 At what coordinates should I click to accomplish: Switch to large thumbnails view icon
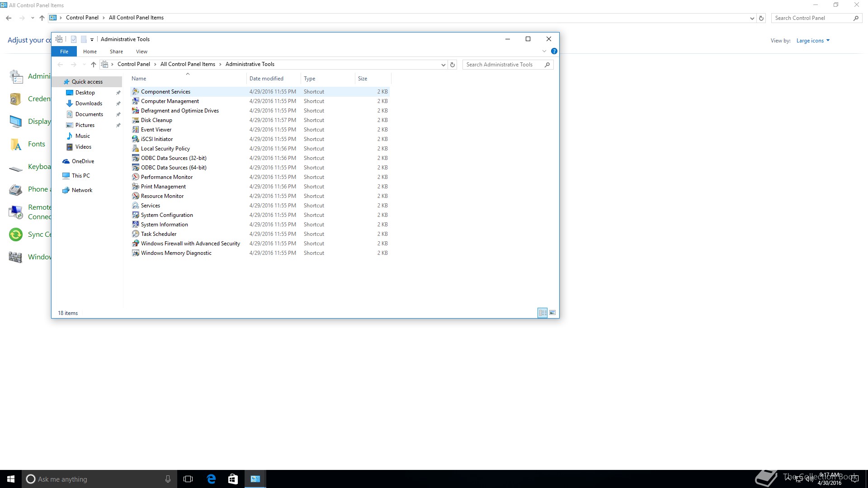coord(552,313)
